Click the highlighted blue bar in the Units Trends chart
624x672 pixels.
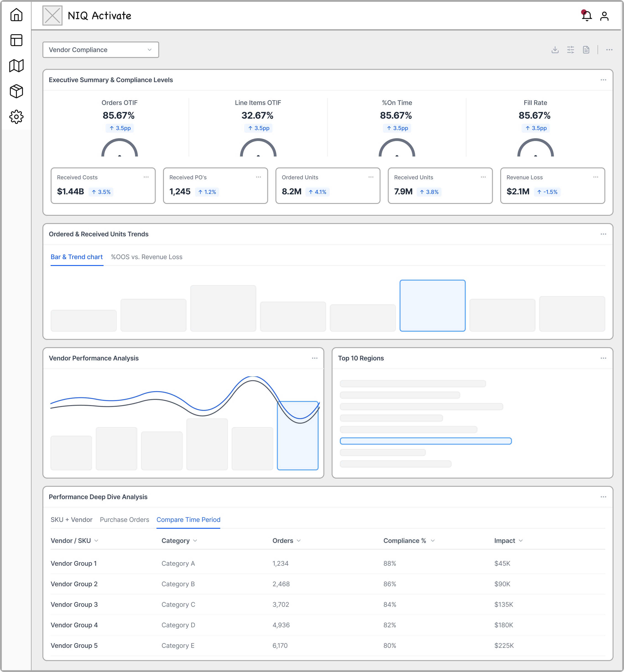[x=432, y=306]
